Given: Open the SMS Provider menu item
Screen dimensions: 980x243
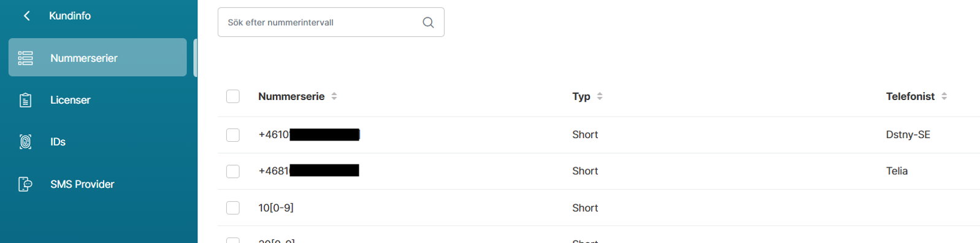Looking at the screenshot, I should (x=98, y=184).
